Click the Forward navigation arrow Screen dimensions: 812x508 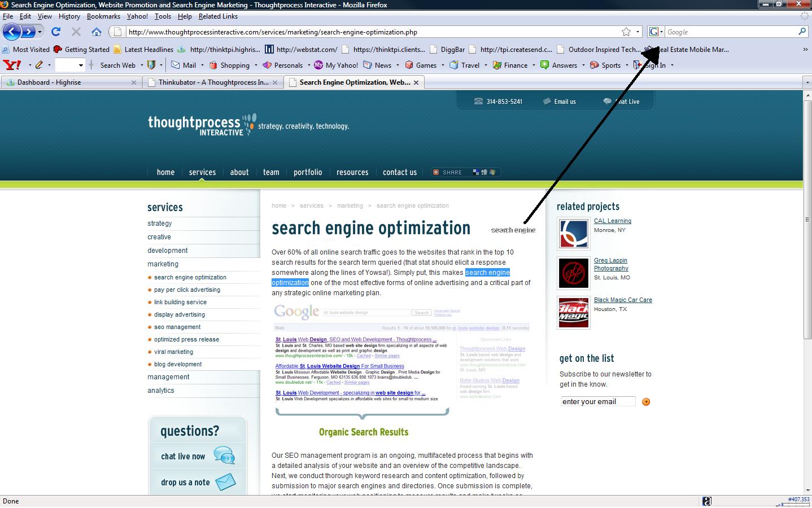28,32
